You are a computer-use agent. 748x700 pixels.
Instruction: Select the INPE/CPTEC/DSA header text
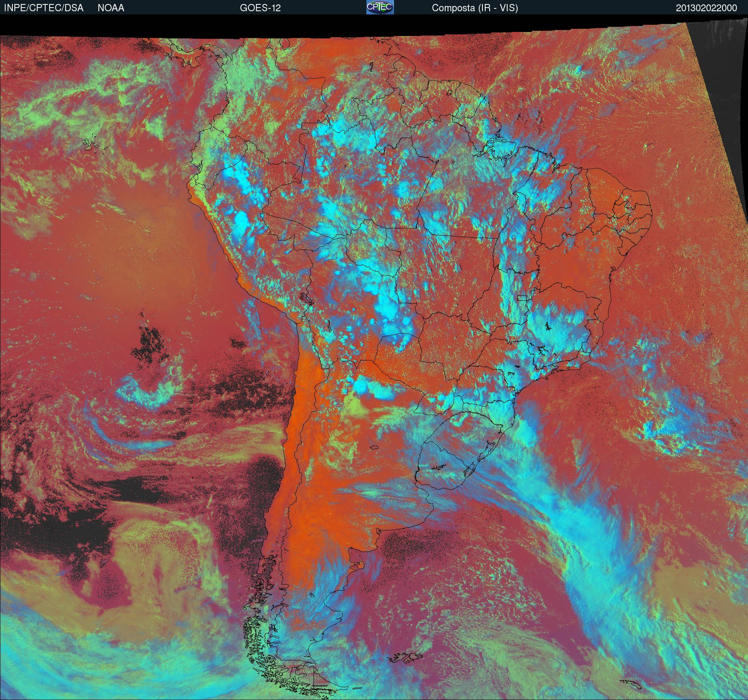pos(44,8)
